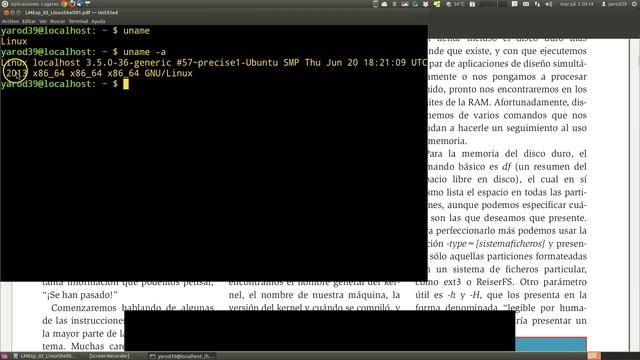Image resolution: width=640 pixels, height=360 pixels.
Task: Click the word 'ReiserFS' in the PDF
Action: [x=495, y=282]
